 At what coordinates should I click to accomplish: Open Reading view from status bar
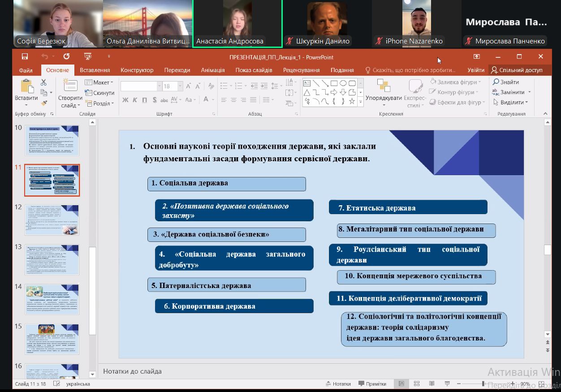[x=432, y=384]
